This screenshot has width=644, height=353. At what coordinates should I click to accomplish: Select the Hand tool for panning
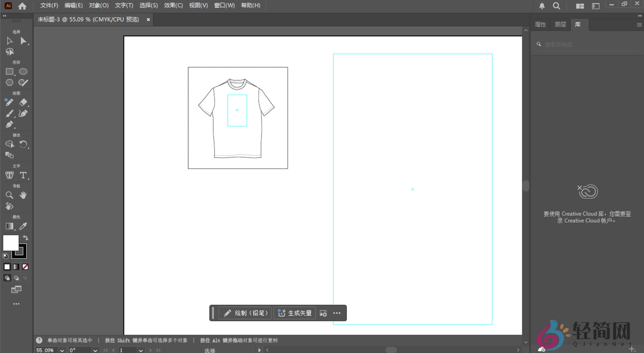coord(23,195)
